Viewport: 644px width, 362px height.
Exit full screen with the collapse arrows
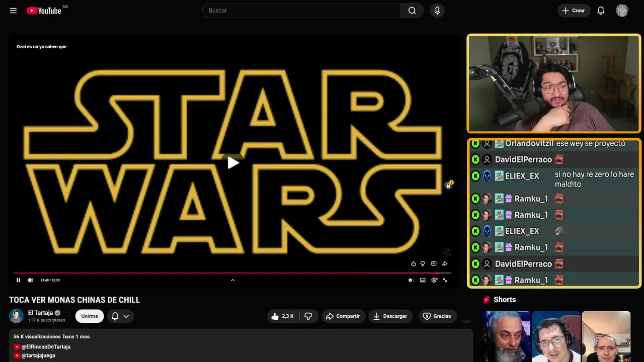pyautogui.click(x=445, y=280)
